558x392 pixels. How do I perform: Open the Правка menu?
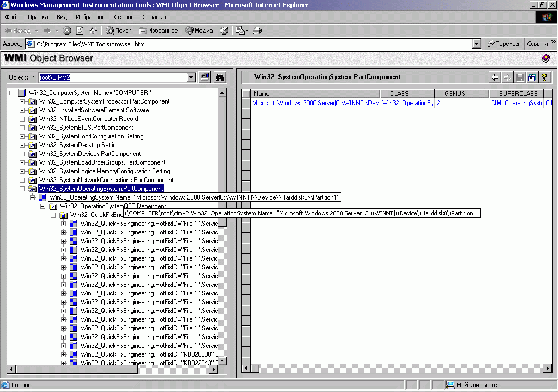point(38,17)
